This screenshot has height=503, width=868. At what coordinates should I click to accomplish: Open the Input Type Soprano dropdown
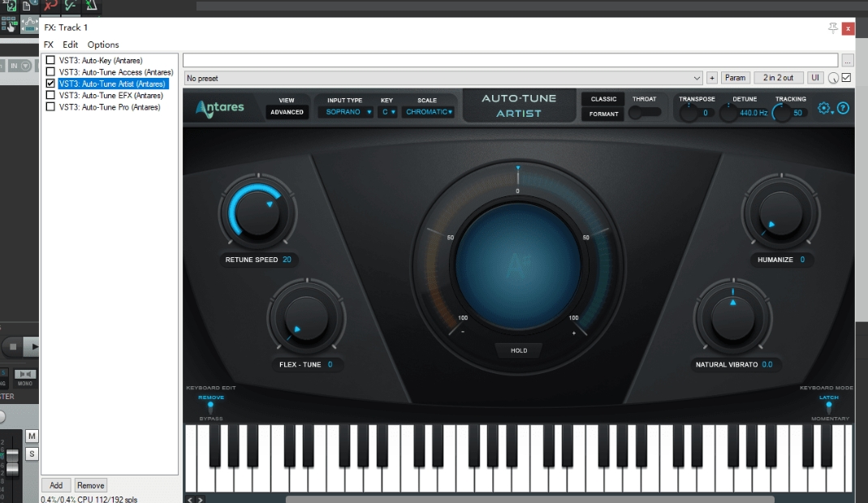coord(346,112)
